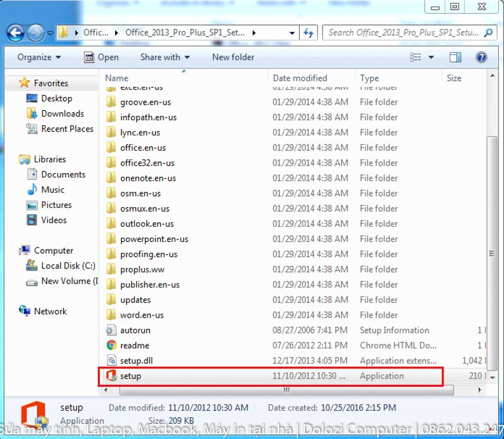Click the Open button on the toolbar
504x439 pixels.
click(107, 57)
